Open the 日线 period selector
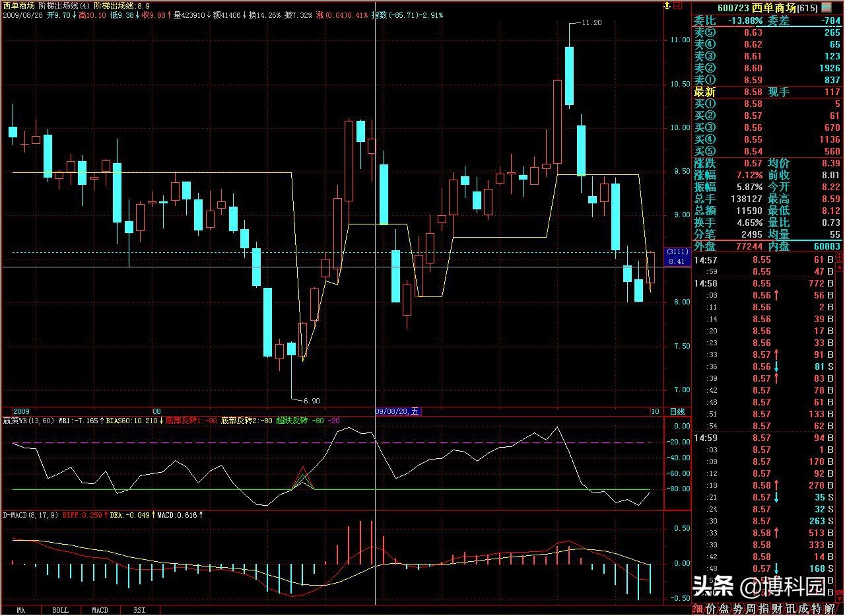845x616 pixels. [677, 411]
